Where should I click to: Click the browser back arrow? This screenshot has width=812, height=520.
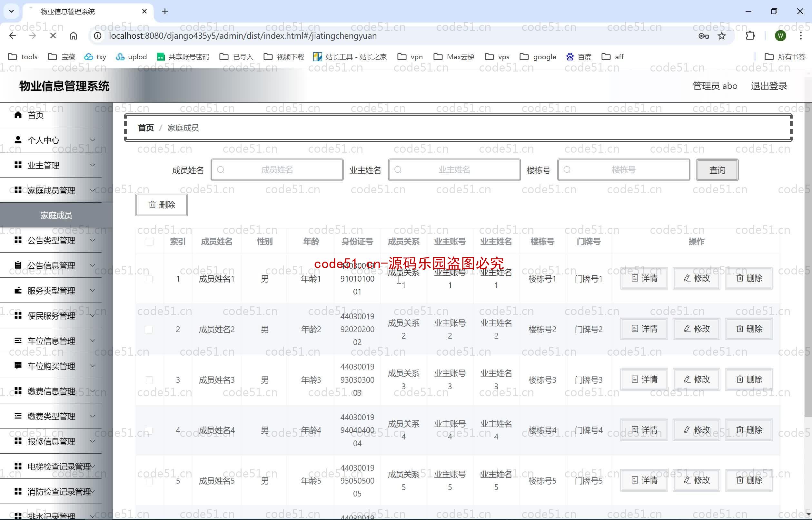click(x=13, y=36)
